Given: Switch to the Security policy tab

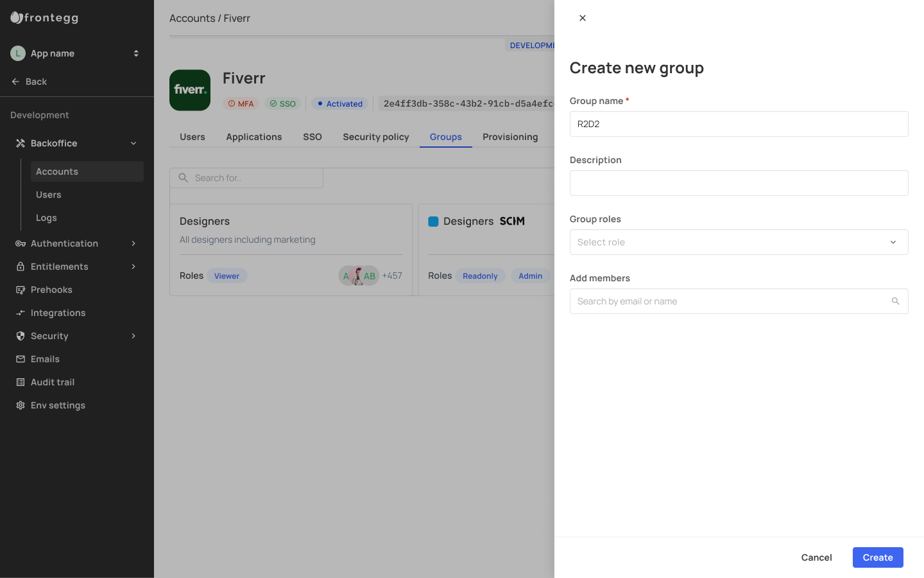Looking at the screenshot, I should point(376,137).
